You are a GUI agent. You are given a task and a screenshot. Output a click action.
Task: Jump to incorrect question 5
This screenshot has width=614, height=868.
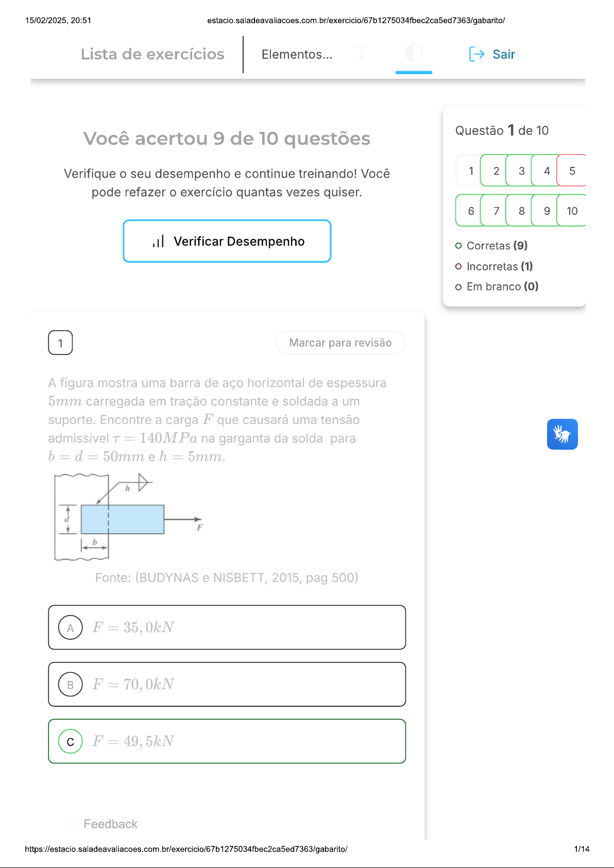point(572,171)
